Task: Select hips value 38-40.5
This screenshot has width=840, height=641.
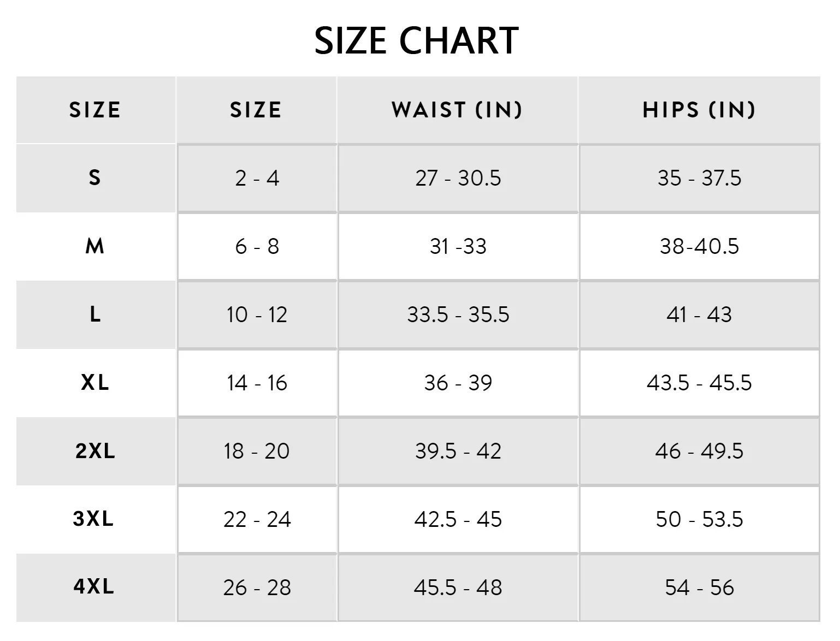Action: tap(699, 246)
